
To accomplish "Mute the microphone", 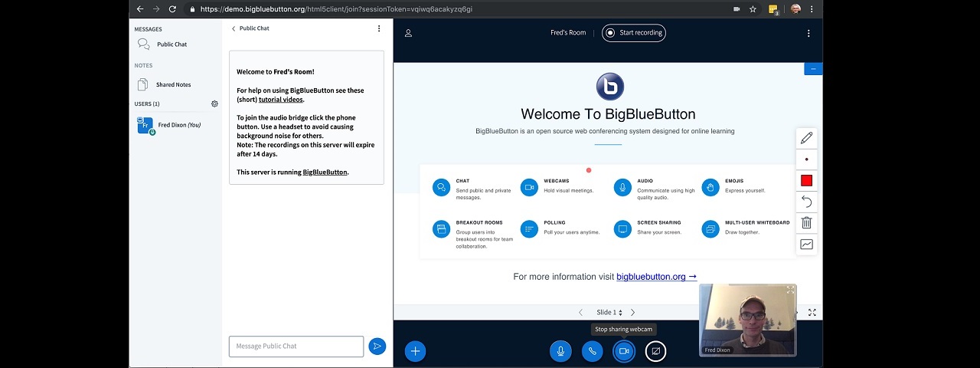I will (560, 351).
